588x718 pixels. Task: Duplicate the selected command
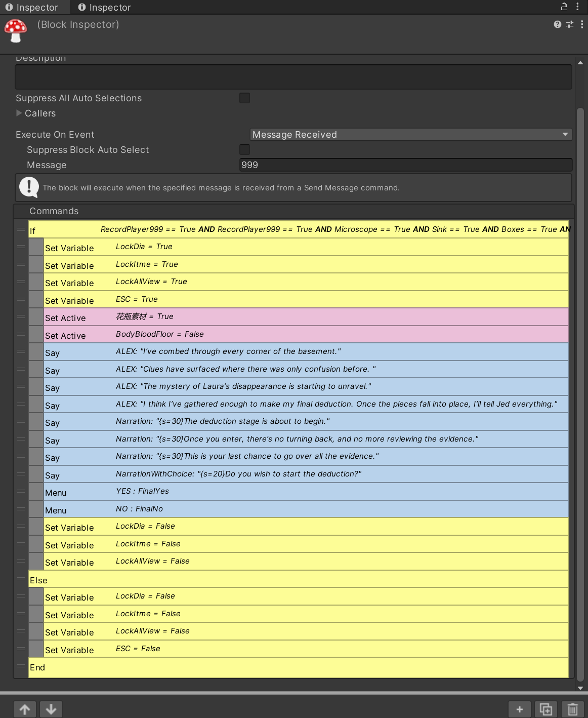[546, 709]
